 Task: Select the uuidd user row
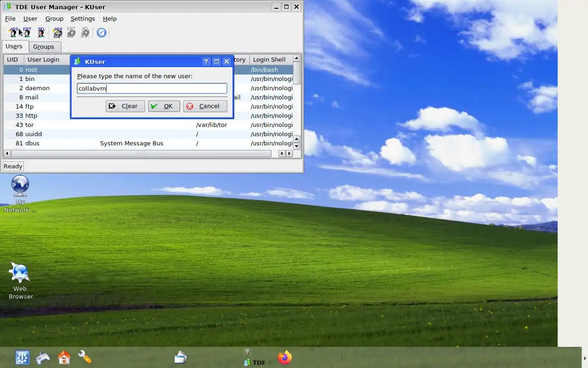(148, 134)
